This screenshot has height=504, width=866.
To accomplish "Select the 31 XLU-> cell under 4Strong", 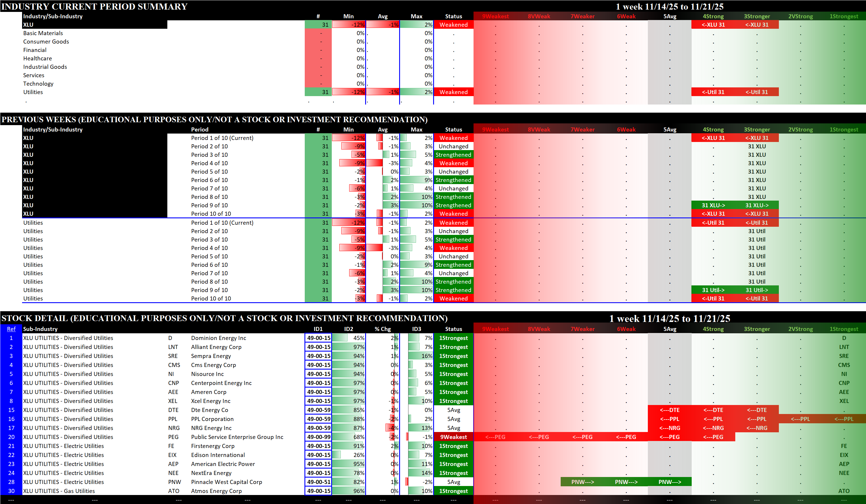I will pos(713,205).
